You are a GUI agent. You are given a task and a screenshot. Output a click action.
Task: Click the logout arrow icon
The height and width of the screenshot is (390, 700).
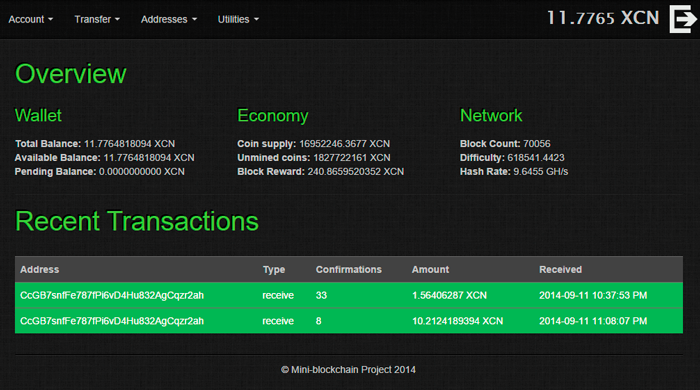(x=683, y=19)
